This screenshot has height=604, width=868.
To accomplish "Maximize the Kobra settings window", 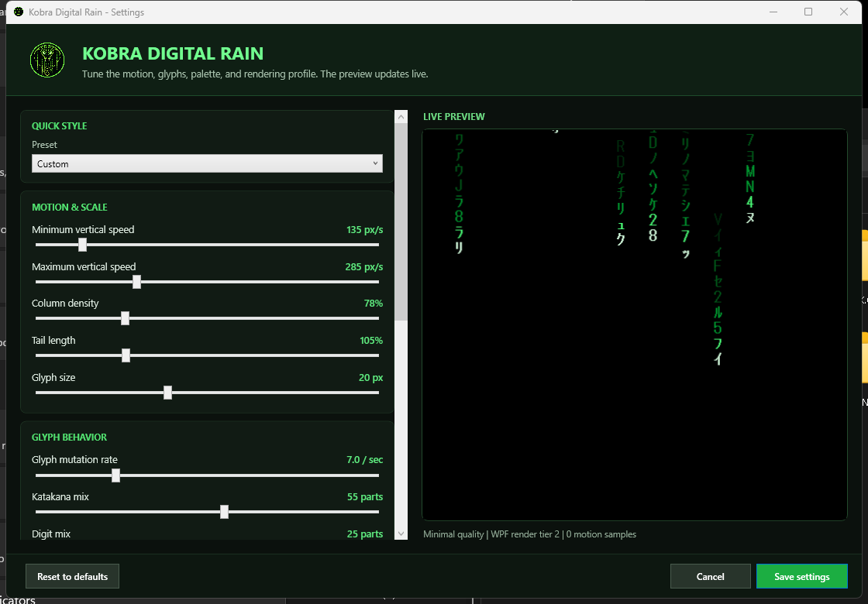I will point(808,12).
